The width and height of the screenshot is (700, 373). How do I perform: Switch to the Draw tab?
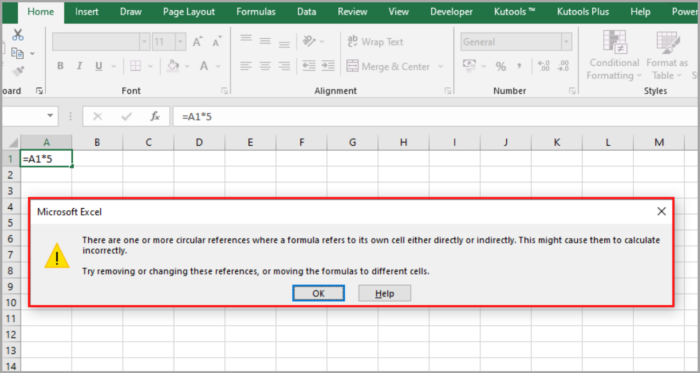[131, 12]
